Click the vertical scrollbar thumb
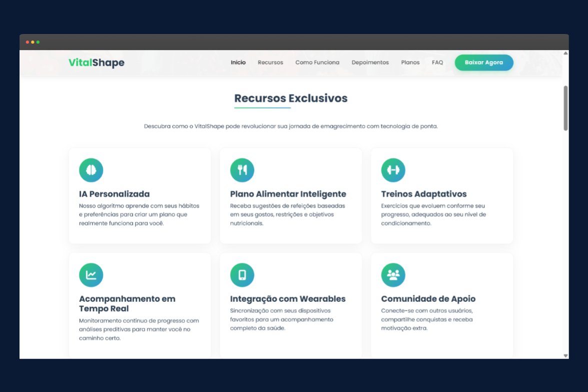588x392 pixels. [x=566, y=108]
